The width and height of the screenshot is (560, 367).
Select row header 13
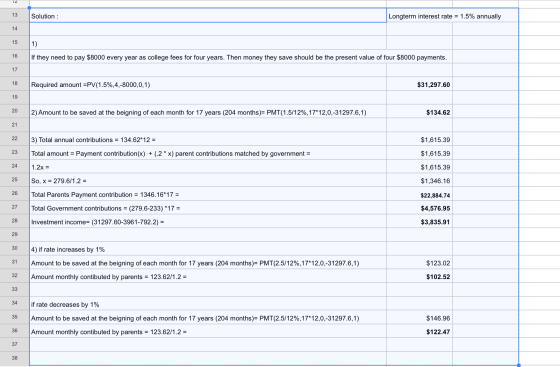coord(14,15)
